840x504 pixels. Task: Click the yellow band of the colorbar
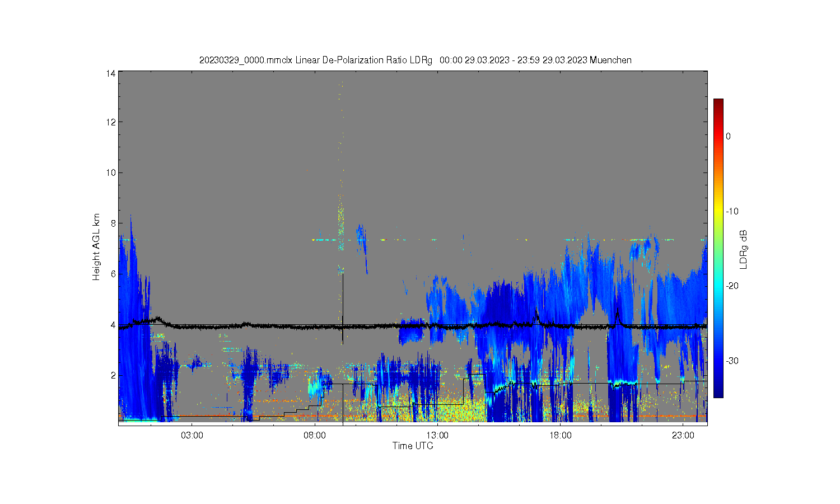[x=718, y=211]
